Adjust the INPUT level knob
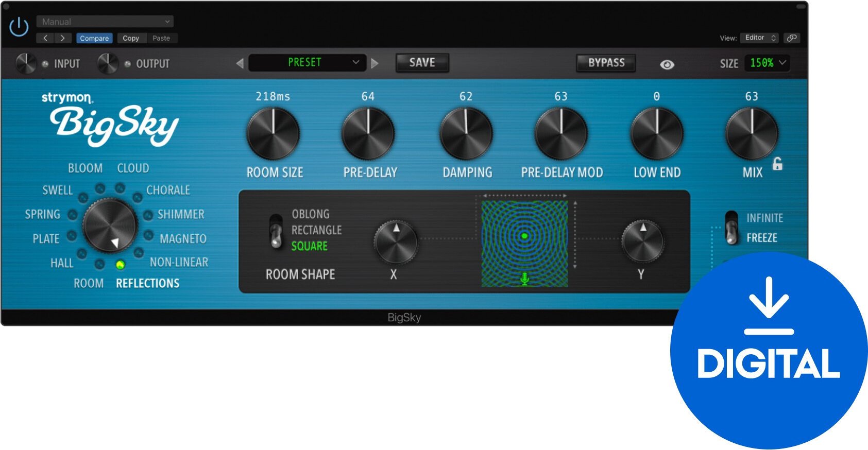The height and width of the screenshot is (450, 868). (25, 63)
